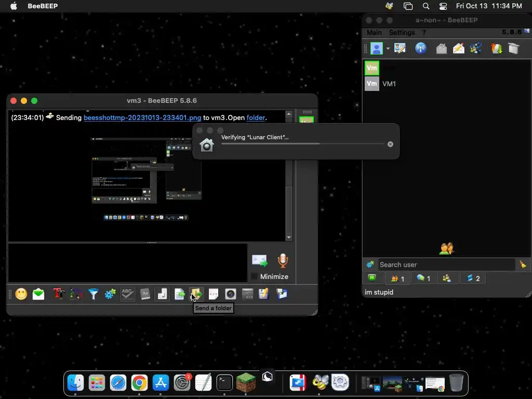Open chat settings gears in vm3 toolbar
The width and height of the screenshot is (532, 399).
click(110, 294)
